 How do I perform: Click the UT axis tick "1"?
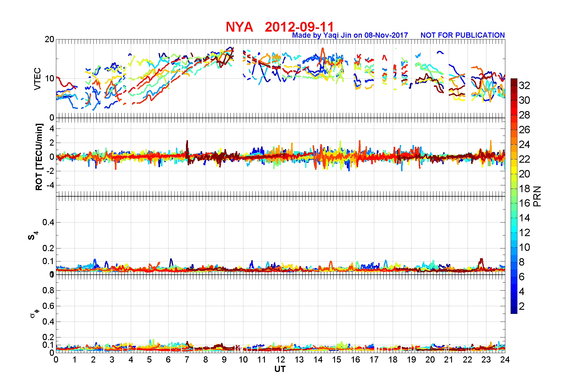pos(75,360)
